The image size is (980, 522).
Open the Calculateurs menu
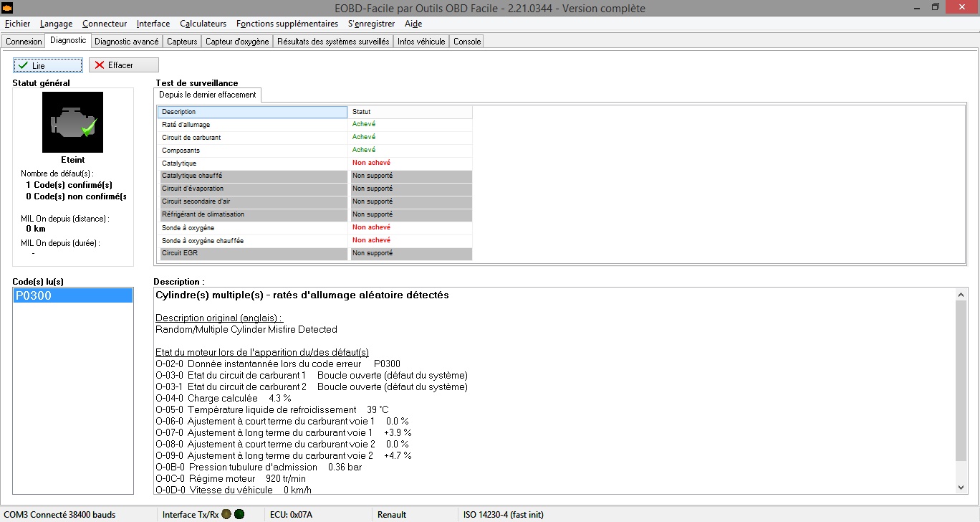tap(203, 24)
